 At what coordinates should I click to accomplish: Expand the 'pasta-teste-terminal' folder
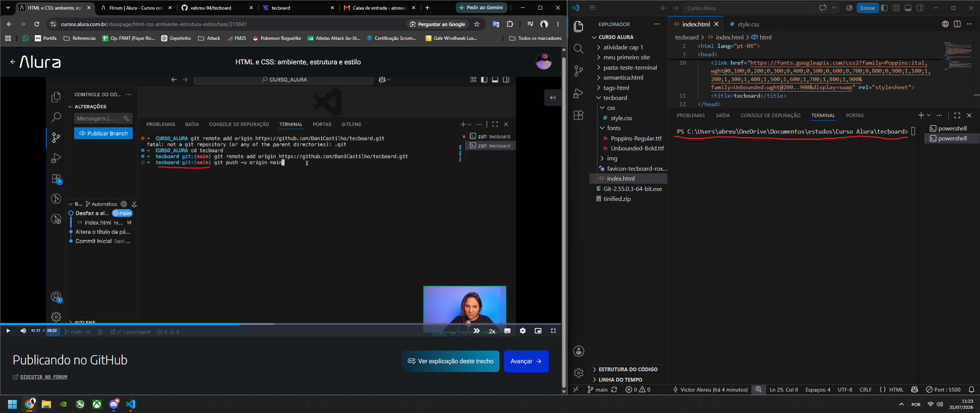628,67
